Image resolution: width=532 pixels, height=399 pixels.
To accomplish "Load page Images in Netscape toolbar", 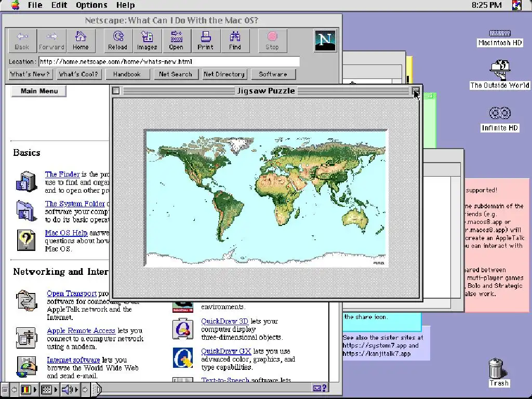I will point(147,41).
